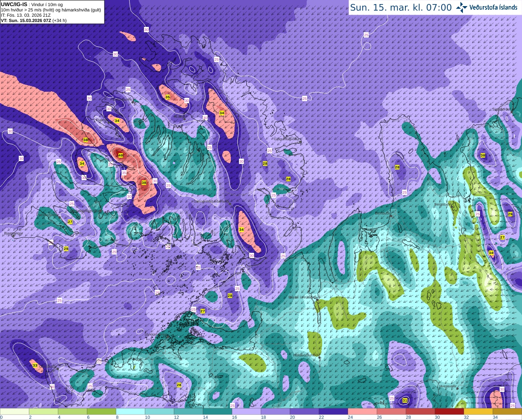This screenshot has height=420, width=522.
Task: Pick the pink 24–26 legend swatch
Action: pyautogui.click(x=362, y=411)
